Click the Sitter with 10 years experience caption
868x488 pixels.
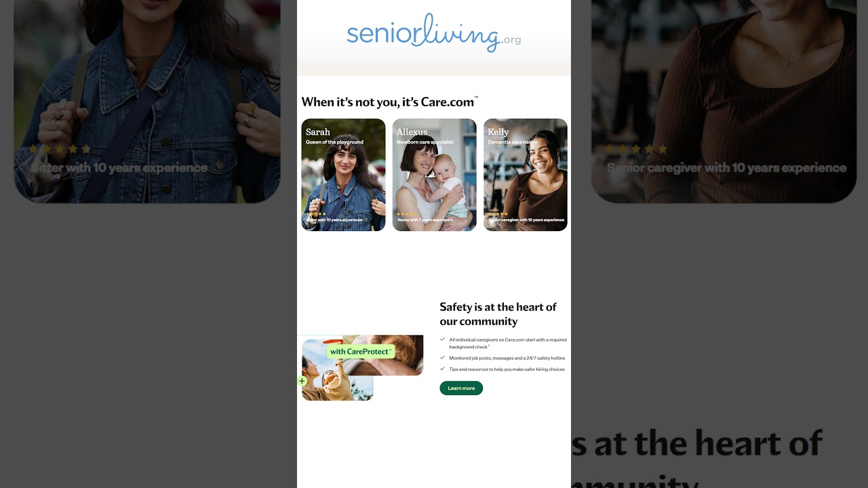[x=334, y=220]
